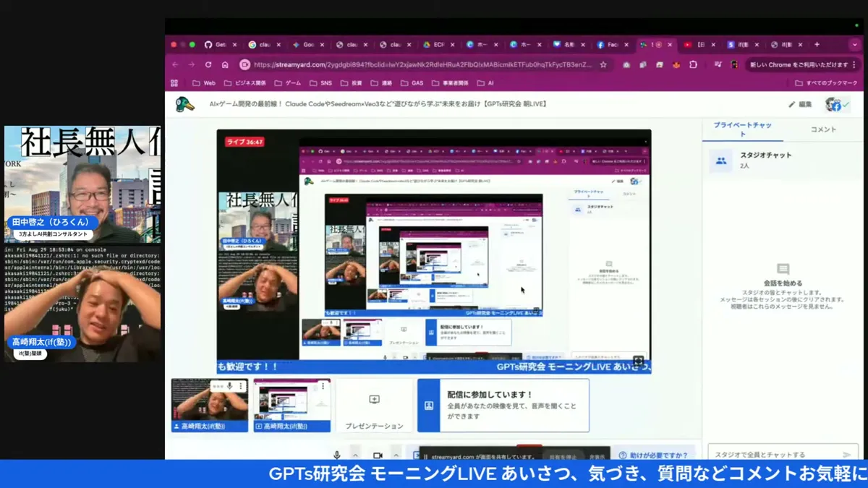The height and width of the screenshot is (488, 868).
Task: Open the ビジネス関係 bookmark folder
Action: coord(244,83)
